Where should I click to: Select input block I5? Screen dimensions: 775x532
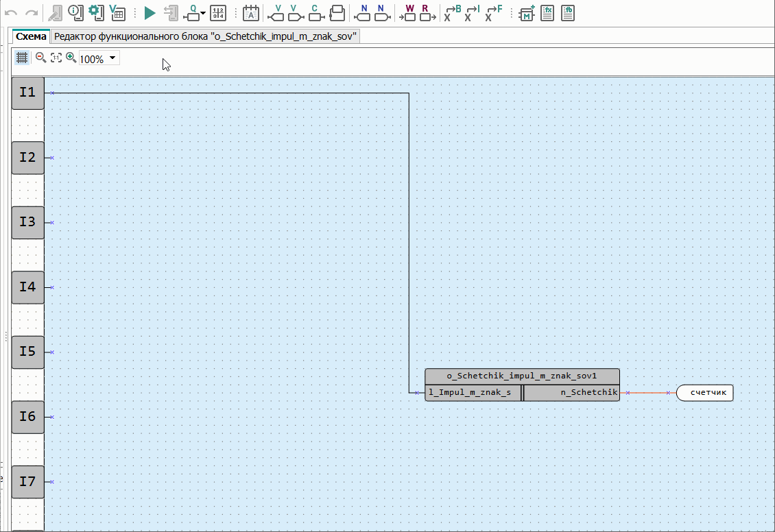coord(27,352)
